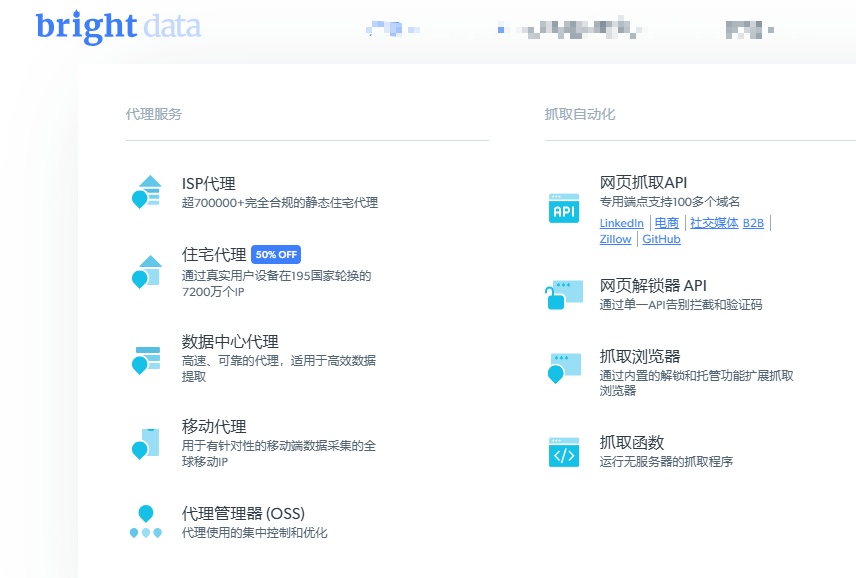Screen dimensions: 856x578
Task: Click the 抓取浏览器 browser icon
Action: coord(564,368)
